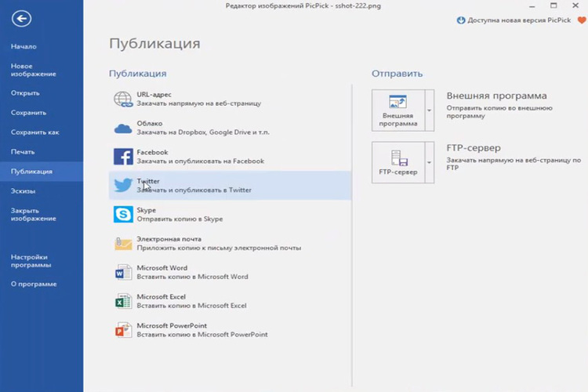Viewport: 588px width, 392px height.
Task: Click the Внешняя программа heading text on right
Action: [496, 96]
